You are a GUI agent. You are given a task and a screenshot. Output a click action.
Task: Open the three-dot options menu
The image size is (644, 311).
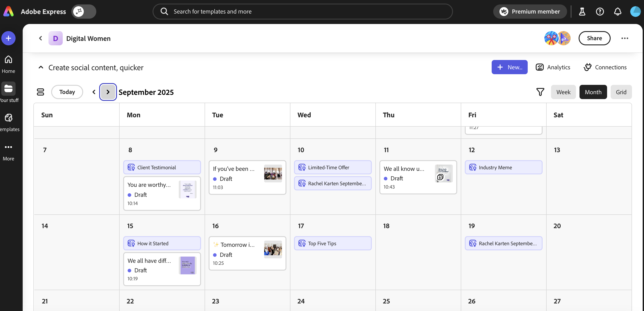(624, 38)
